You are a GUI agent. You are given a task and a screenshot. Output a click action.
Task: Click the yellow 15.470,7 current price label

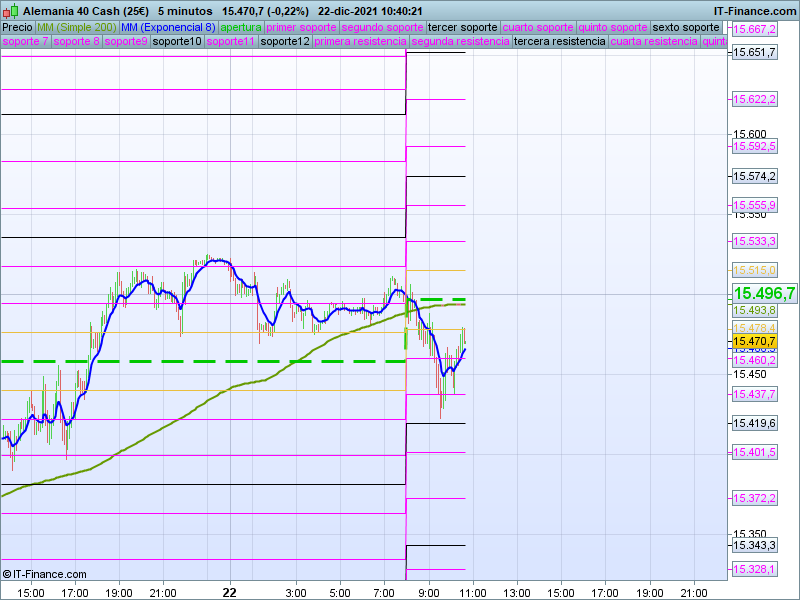coord(754,341)
